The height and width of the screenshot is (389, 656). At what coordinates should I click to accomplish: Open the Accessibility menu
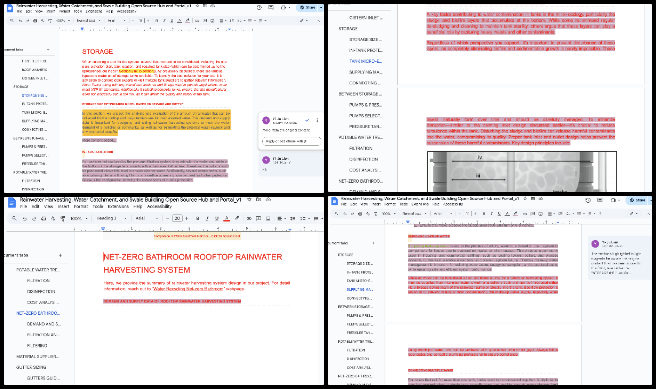coord(159,206)
